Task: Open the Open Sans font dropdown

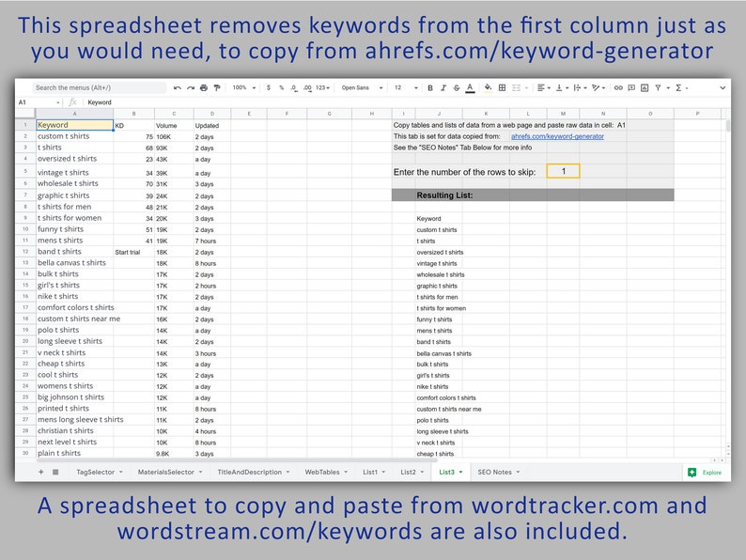Action: [362, 88]
